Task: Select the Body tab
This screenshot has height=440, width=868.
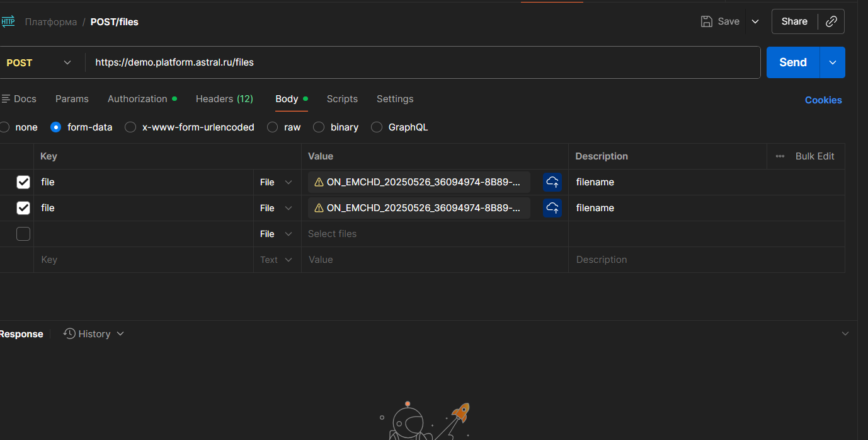Action: click(x=292, y=99)
